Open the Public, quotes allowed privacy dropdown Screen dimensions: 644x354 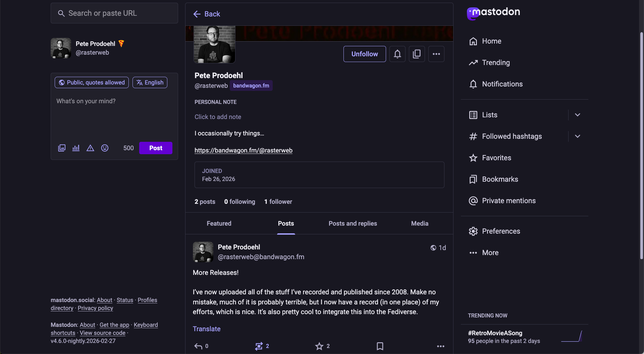(x=91, y=82)
